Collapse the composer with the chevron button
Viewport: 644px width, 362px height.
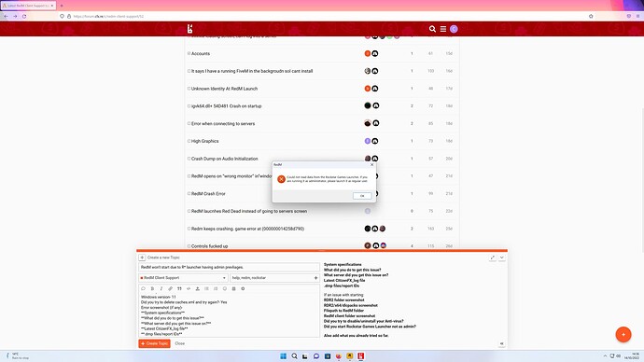click(501, 258)
